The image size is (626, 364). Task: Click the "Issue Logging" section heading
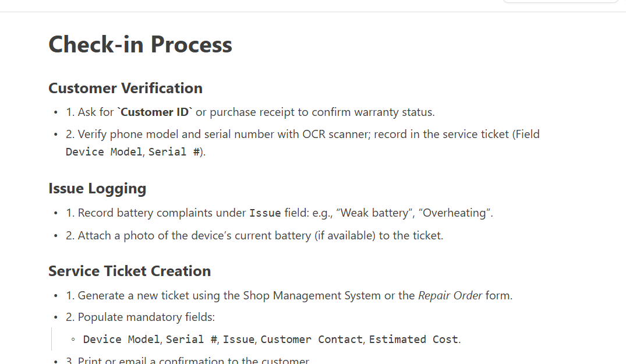click(97, 188)
